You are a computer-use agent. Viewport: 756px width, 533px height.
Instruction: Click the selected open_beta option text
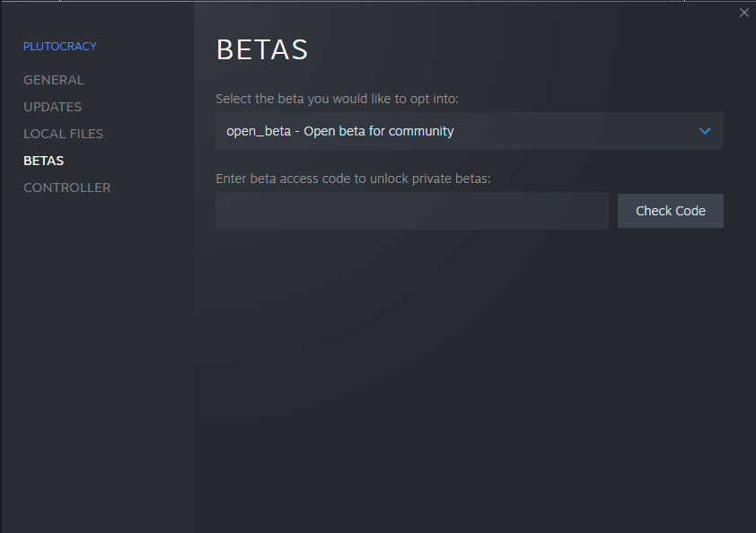340,131
